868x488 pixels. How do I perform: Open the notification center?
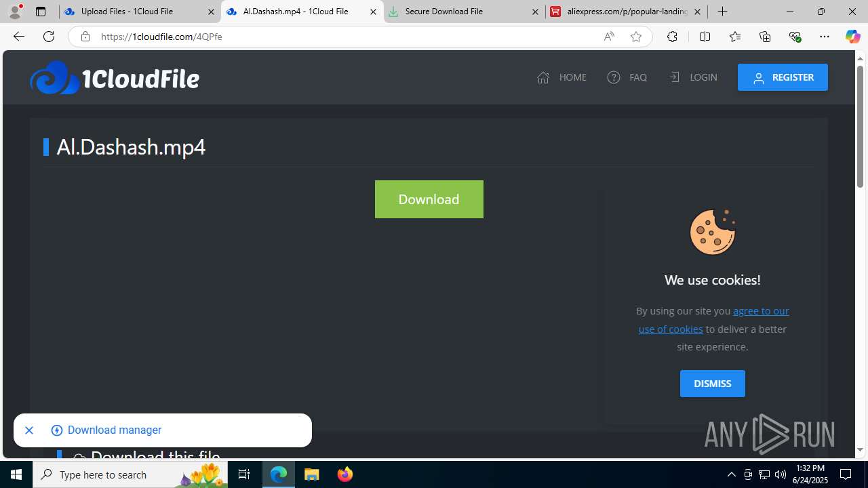click(x=846, y=474)
